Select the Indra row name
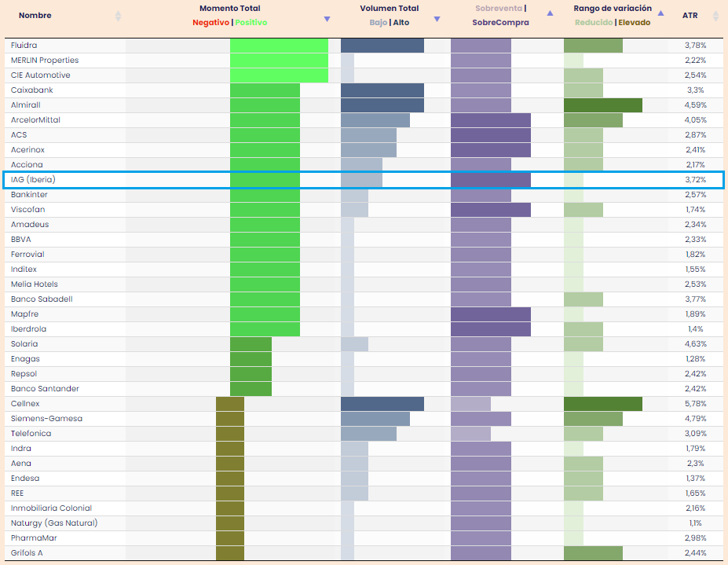 [x=21, y=449]
